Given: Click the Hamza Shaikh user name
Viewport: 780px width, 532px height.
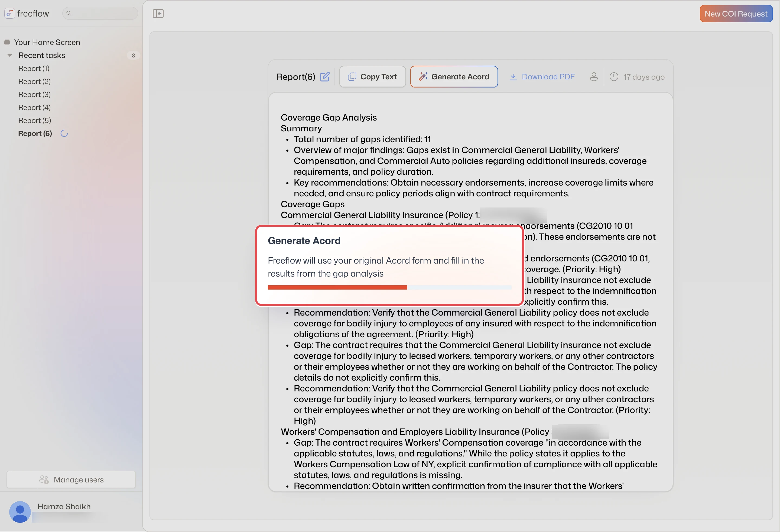Looking at the screenshot, I should point(64,507).
